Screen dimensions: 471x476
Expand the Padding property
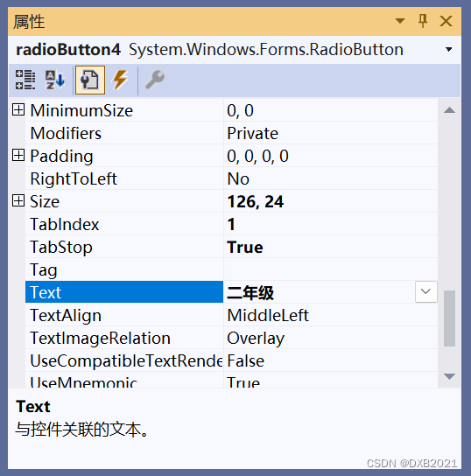tap(18, 155)
